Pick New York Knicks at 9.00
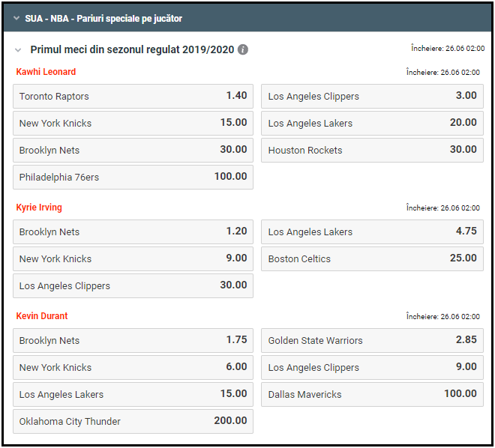 pyautogui.click(x=133, y=258)
